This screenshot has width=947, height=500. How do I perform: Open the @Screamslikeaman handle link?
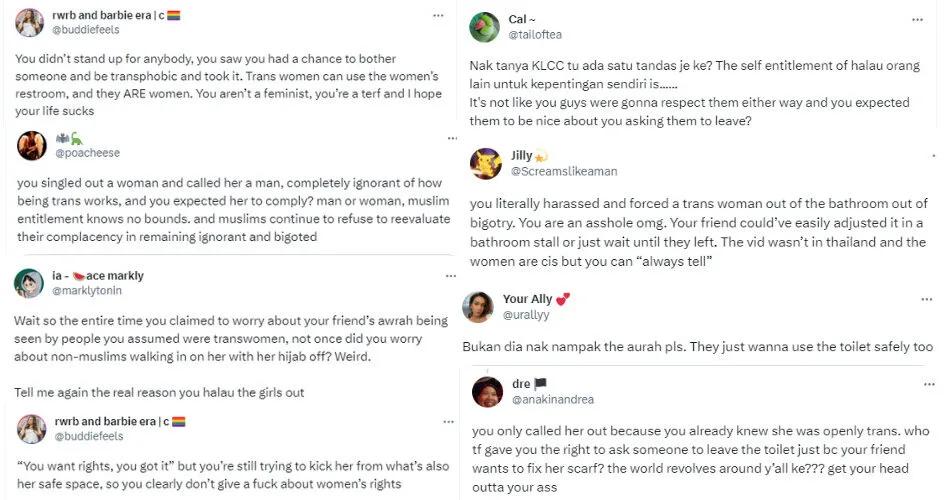coord(564,172)
